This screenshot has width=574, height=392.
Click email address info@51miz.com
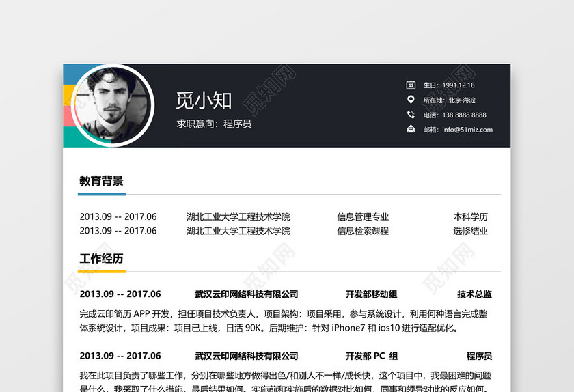point(467,130)
